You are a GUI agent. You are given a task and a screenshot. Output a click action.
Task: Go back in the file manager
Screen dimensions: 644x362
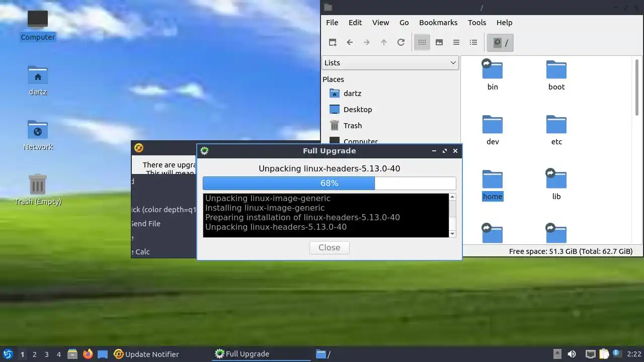350,42
